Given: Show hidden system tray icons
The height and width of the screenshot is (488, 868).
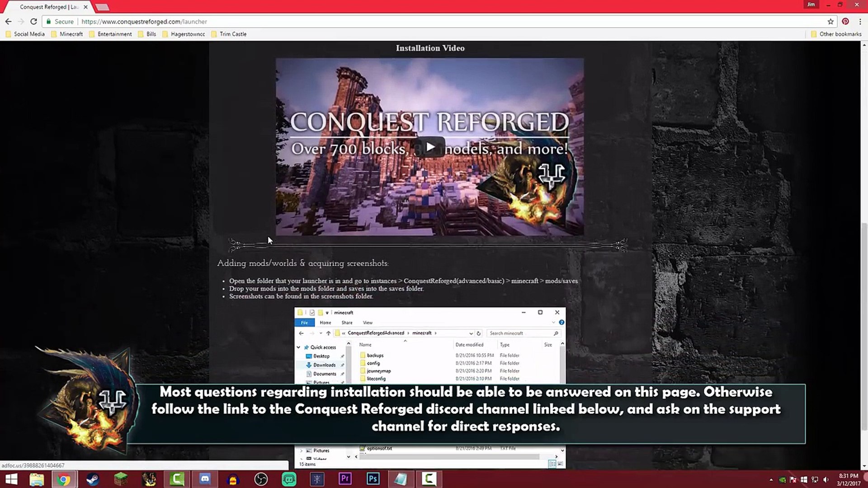Looking at the screenshot, I should coord(771,479).
